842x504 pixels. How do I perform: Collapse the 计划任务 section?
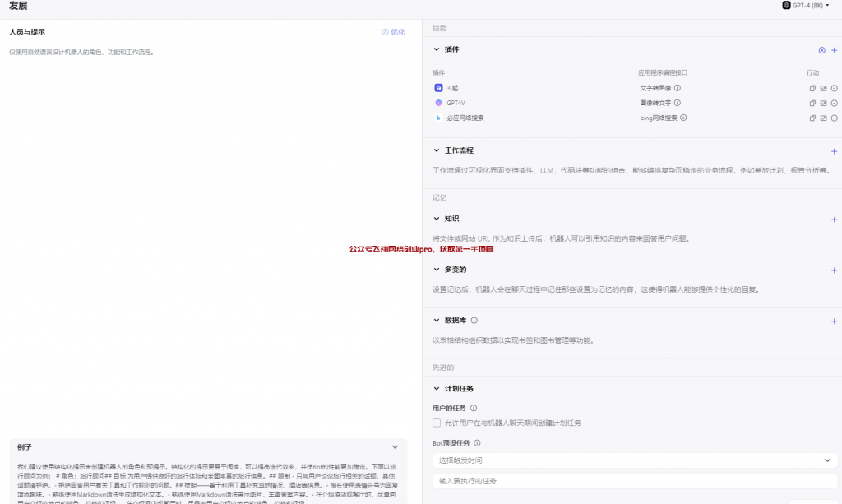point(437,388)
